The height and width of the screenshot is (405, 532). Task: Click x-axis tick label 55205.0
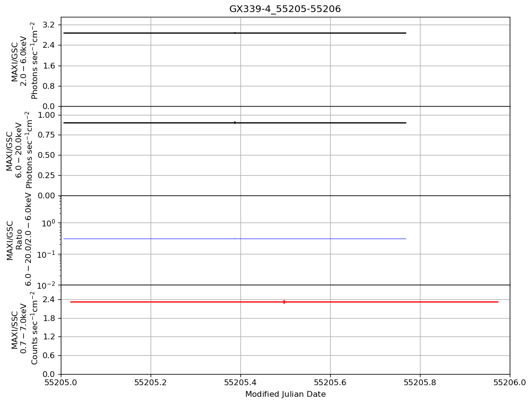pyautogui.click(x=61, y=383)
